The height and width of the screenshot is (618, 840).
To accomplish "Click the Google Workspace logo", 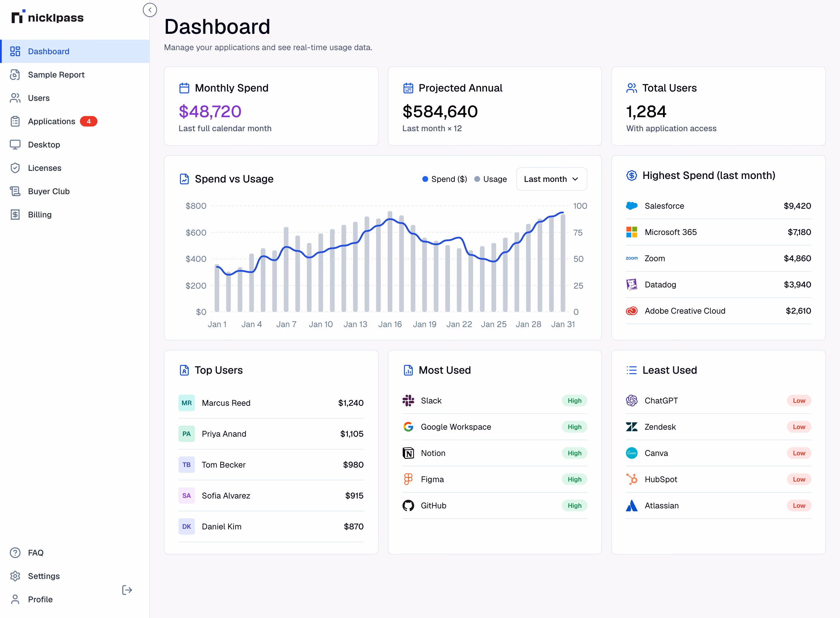I will tap(408, 427).
